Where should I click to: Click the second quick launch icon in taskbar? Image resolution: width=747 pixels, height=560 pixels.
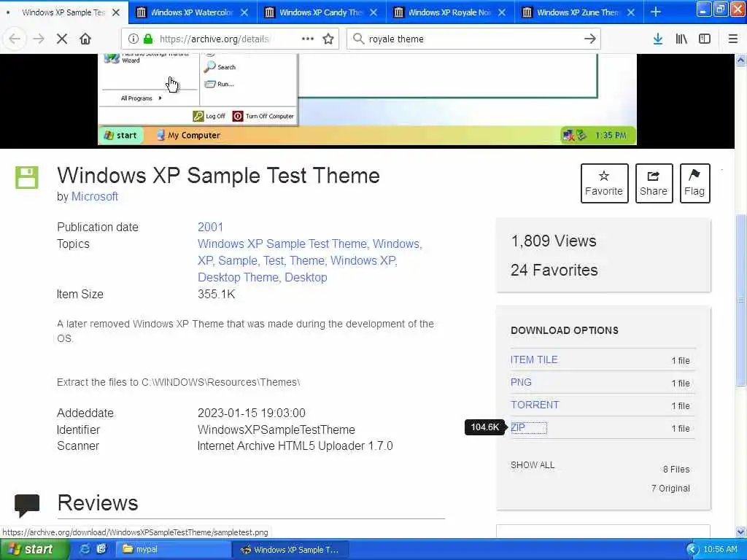click(x=101, y=549)
